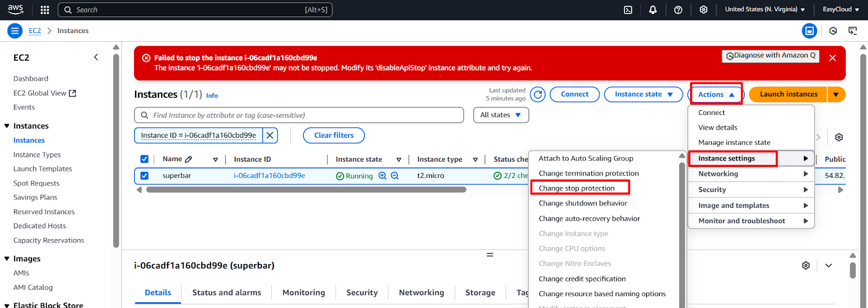This screenshot has height=308, width=868.
Task: Focus the top AWS Search box
Action: point(195,10)
